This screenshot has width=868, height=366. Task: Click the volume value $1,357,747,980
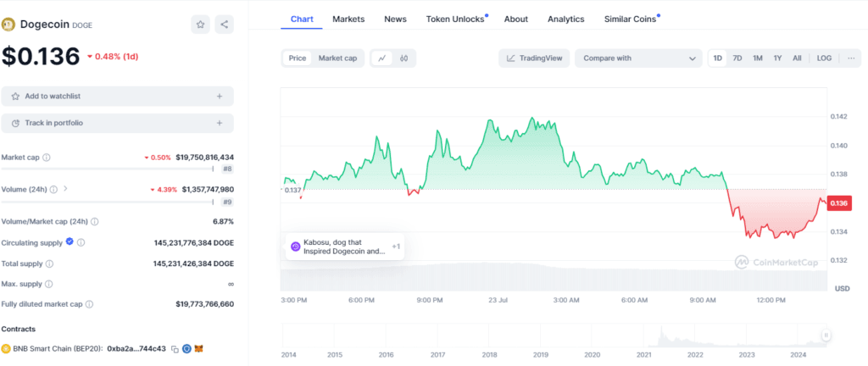pos(209,189)
